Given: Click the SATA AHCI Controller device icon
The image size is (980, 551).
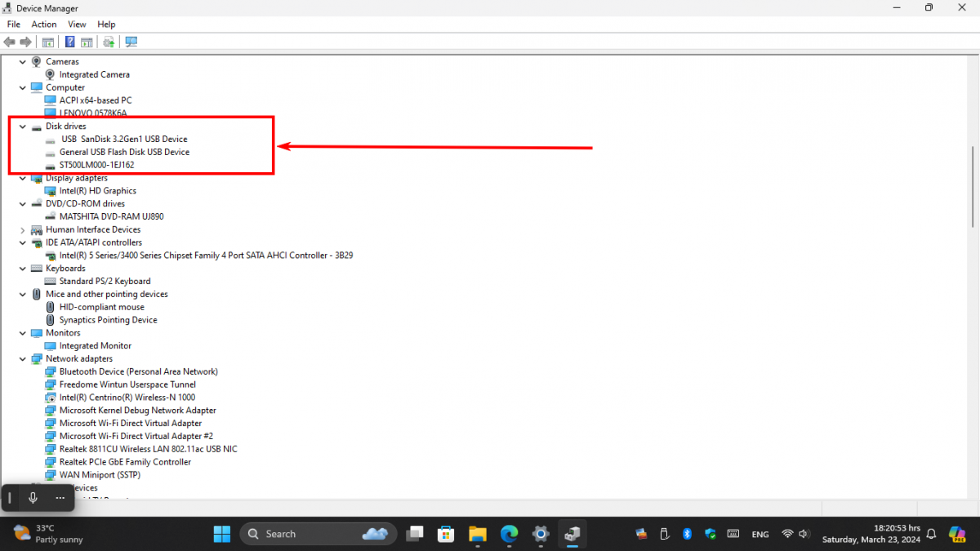Looking at the screenshot, I should [x=51, y=256].
